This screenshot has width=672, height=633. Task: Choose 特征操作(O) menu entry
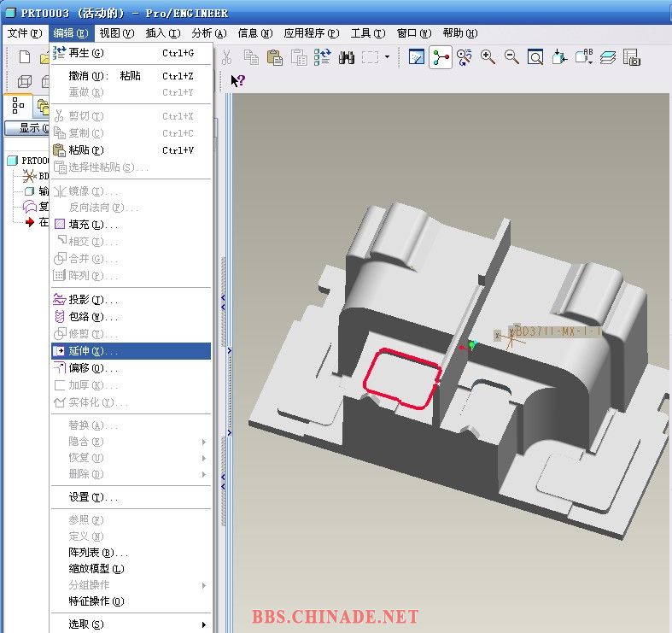pos(131,601)
